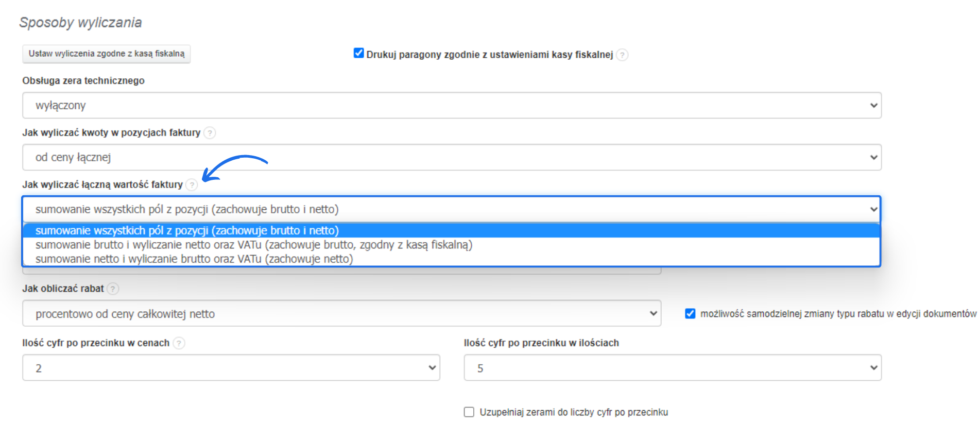This screenshot has width=980, height=421.
Task: Expand the 'od ceny łącznej' dropdown
Action: (x=451, y=158)
